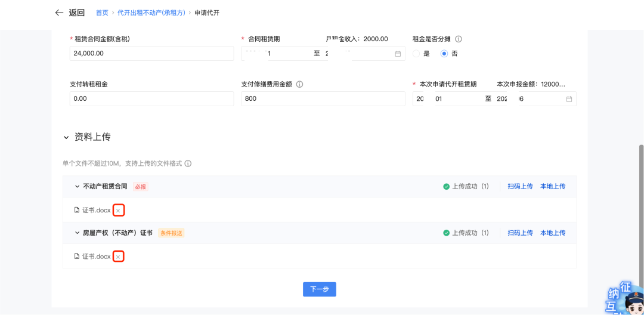The height and width of the screenshot is (315, 644).
Task: Open 证书.docx file under 不动产租赁合同
Action: [x=96, y=210]
